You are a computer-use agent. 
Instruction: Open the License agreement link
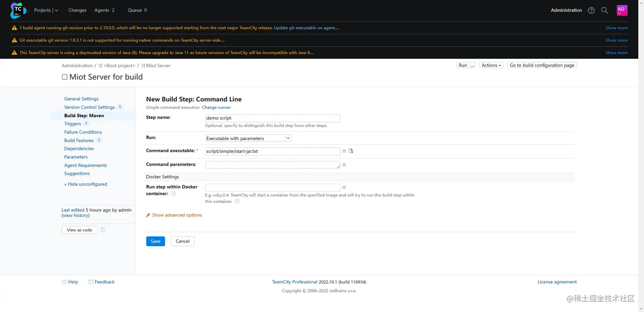[x=557, y=282]
